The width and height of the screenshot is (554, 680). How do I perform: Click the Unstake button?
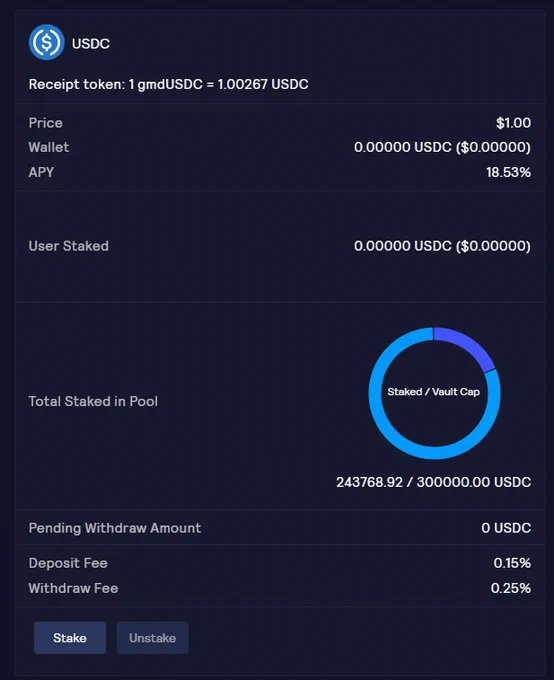[153, 638]
